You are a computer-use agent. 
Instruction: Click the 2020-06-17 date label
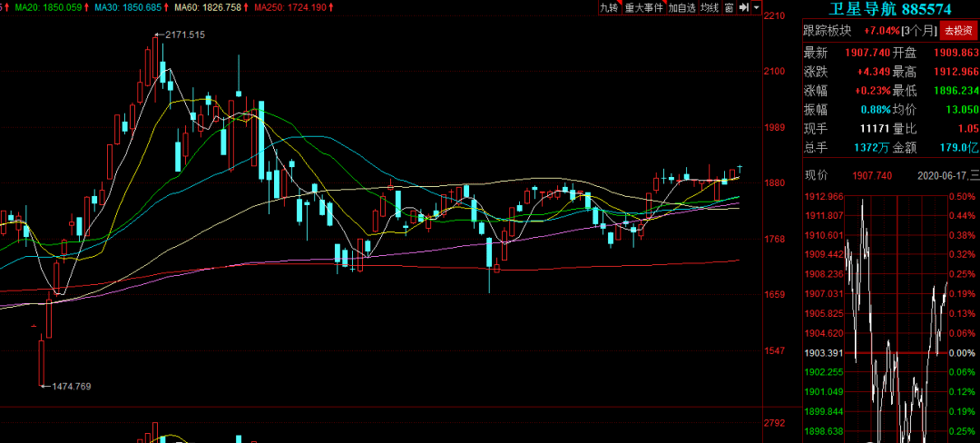(942, 175)
